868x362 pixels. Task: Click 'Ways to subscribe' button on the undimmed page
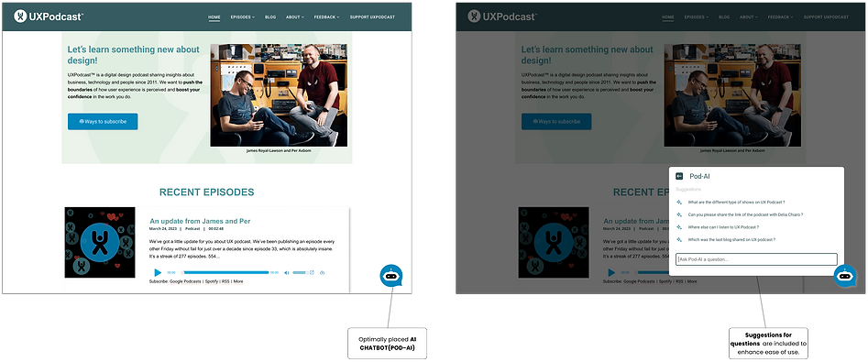[103, 121]
